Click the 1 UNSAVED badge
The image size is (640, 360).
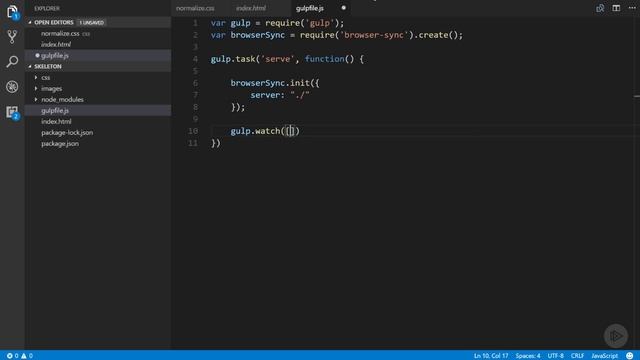[91, 22]
